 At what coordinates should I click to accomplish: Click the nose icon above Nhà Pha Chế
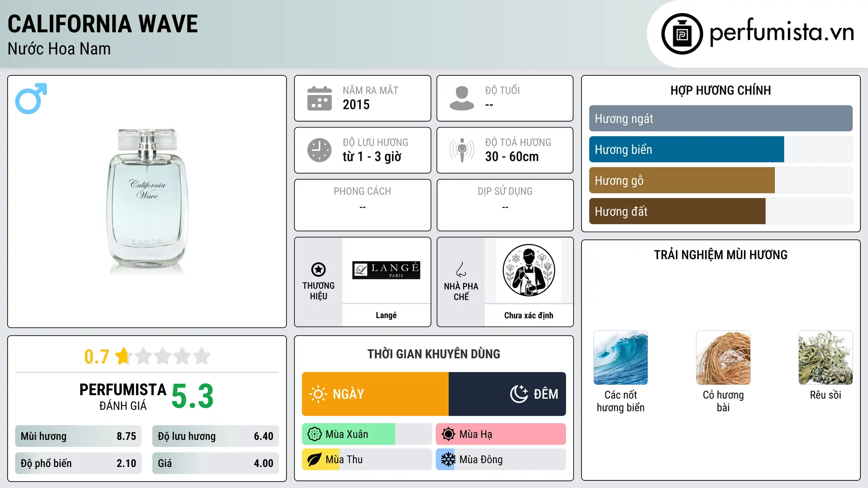pyautogui.click(x=461, y=269)
